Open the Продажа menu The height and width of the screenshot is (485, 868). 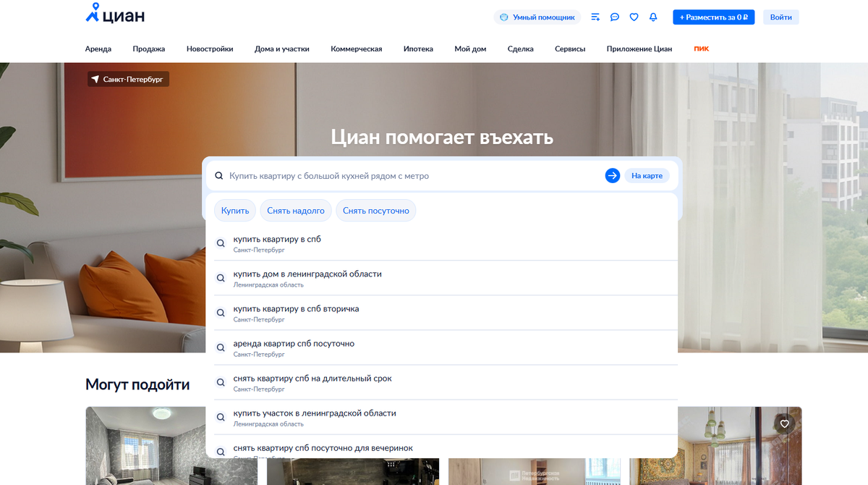pyautogui.click(x=149, y=49)
